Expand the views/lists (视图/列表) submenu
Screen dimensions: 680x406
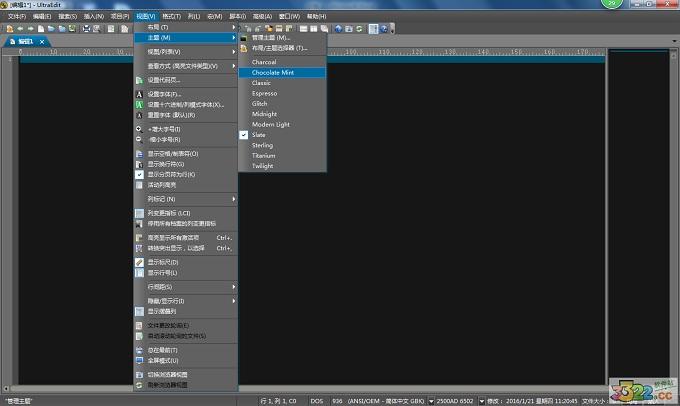tap(186, 52)
